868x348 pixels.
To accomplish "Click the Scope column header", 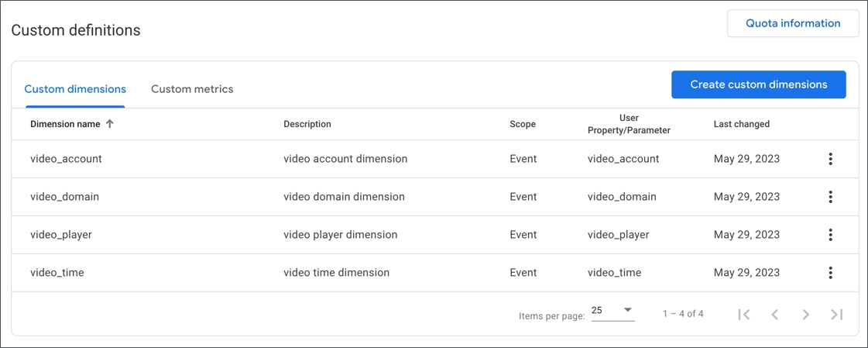I will click(x=523, y=124).
